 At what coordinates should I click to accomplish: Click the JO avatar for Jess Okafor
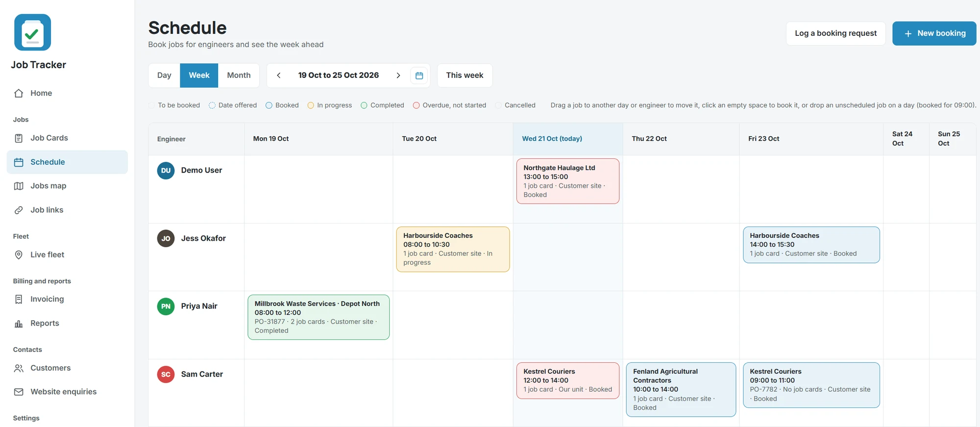coord(166,238)
